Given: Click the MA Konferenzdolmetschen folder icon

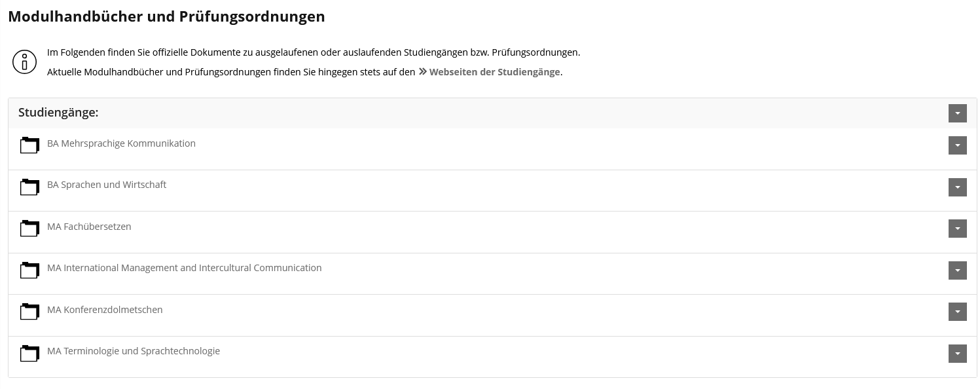Looking at the screenshot, I should pos(29,312).
